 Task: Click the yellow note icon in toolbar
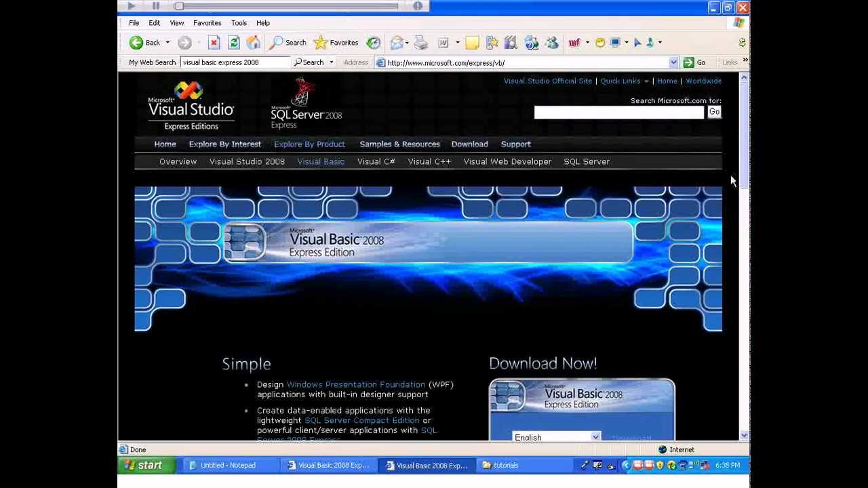[472, 43]
